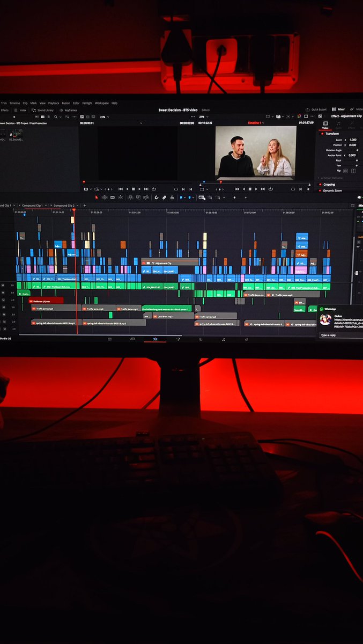
Task: Click WhatsApp Type a reply field
Action: (340, 335)
